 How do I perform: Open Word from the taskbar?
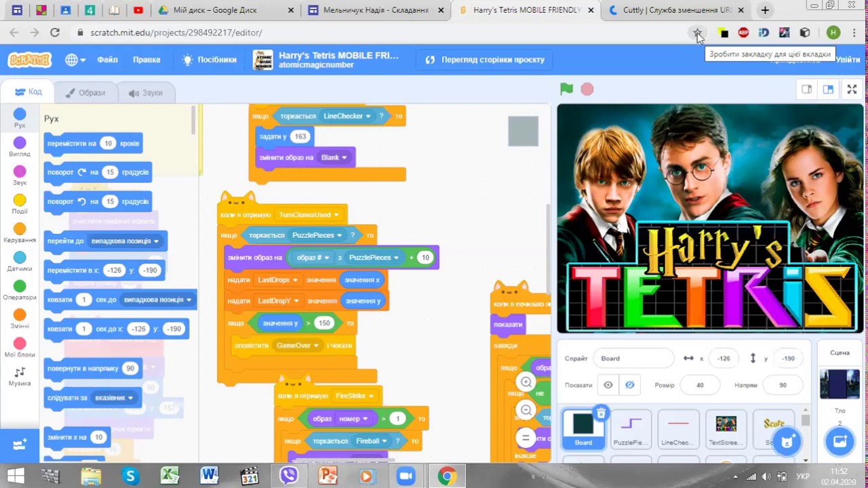coord(209,476)
